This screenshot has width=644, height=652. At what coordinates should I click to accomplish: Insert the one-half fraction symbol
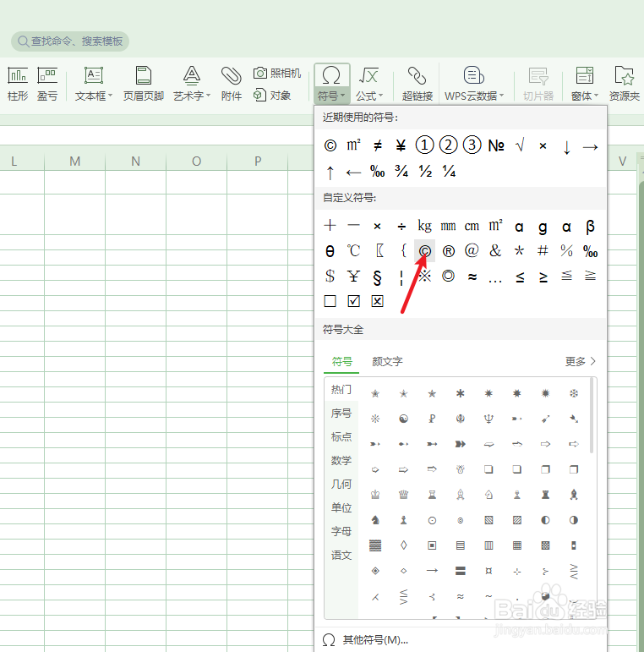tap(425, 171)
